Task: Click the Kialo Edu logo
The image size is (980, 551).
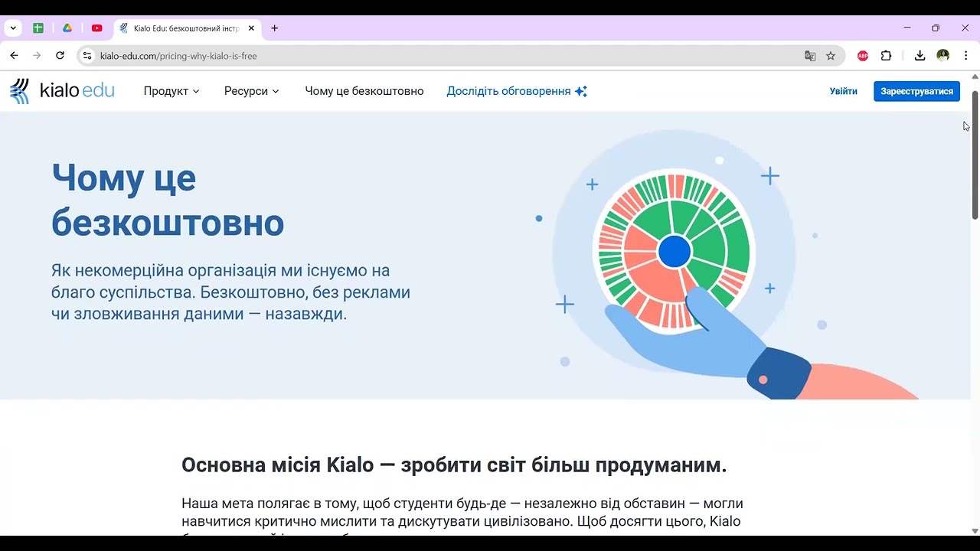Action: (x=62, y=91)
